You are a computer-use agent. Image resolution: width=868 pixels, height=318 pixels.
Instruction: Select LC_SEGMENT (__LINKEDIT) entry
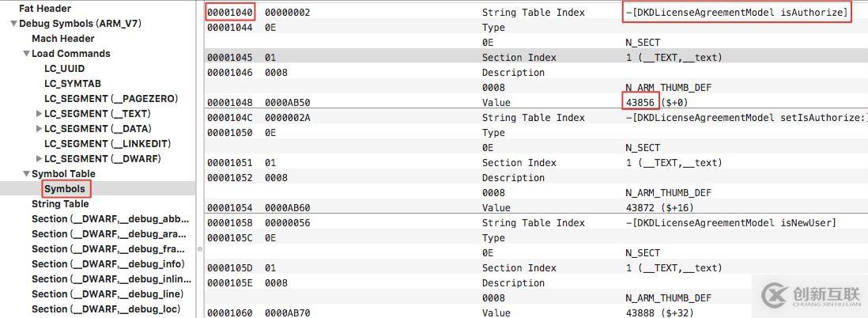click(x=108, y=144)
